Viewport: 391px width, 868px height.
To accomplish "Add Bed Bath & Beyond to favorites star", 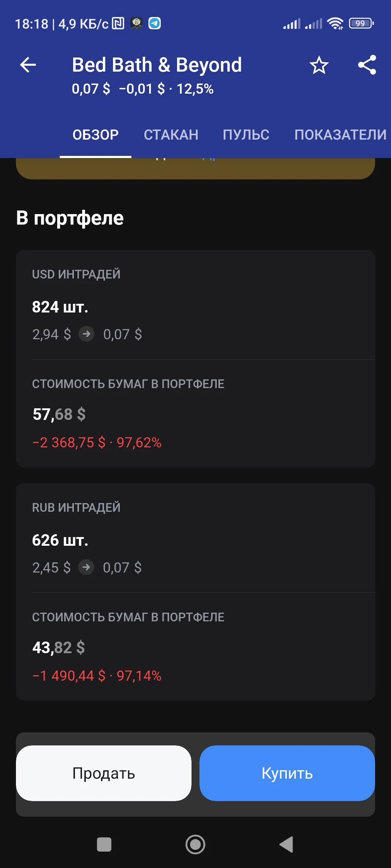I will (319, 65).
